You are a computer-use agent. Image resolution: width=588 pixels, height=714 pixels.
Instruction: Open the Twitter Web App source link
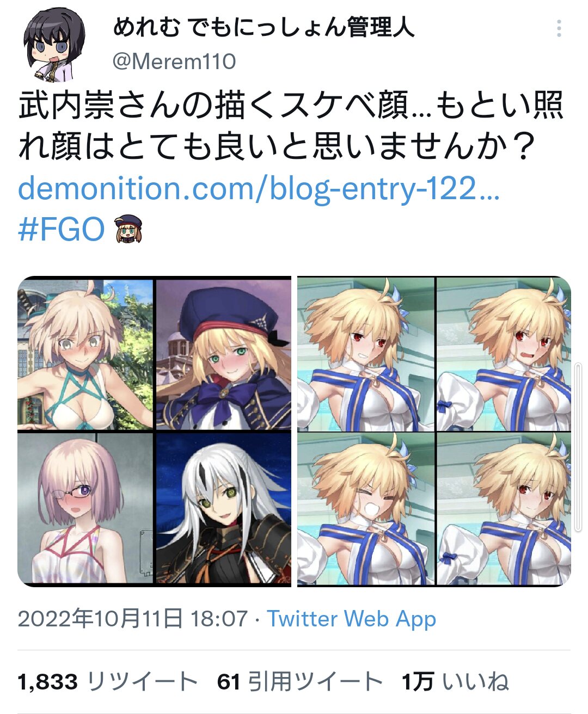[x=351, y=619]
